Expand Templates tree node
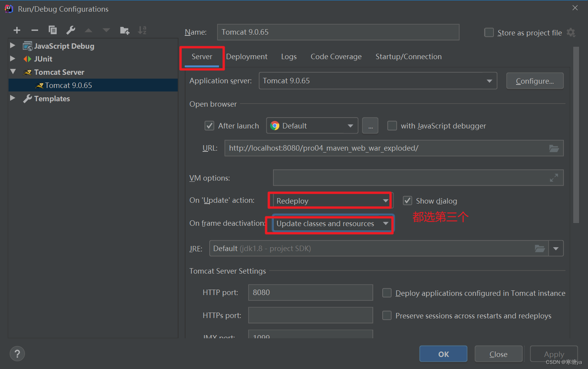 coord(12,98)
